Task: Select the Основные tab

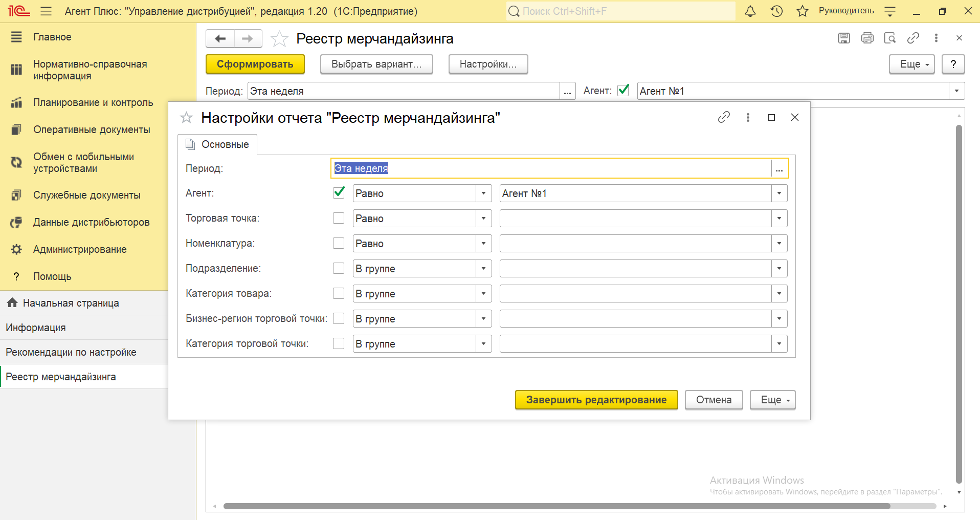Action: (217, 144)
